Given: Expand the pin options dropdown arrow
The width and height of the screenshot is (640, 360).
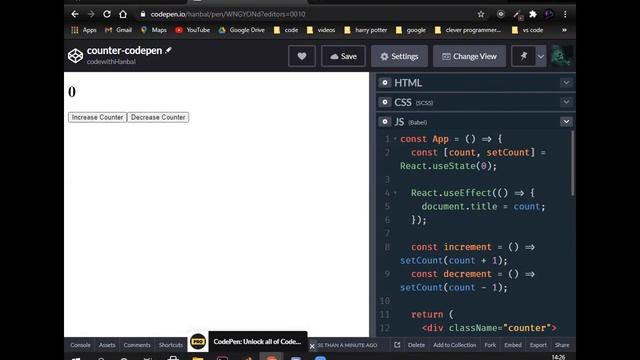Looking at the screenshot, I should click(x=541, y=56).
